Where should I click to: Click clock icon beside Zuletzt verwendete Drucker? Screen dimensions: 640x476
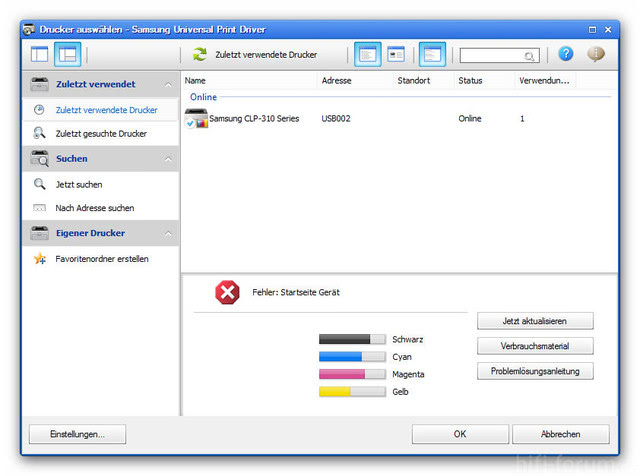[x=39, y=110]
